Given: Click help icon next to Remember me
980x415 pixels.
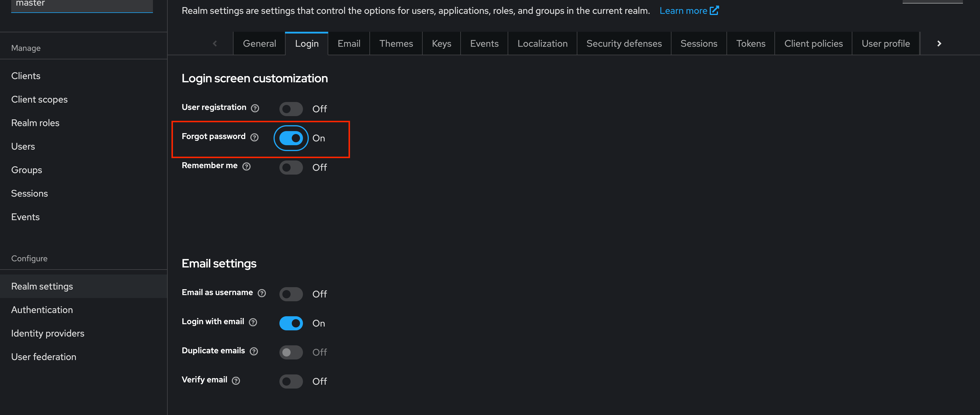Looking at the screenshot, I should pyautogui.click(x=246, y=166).
